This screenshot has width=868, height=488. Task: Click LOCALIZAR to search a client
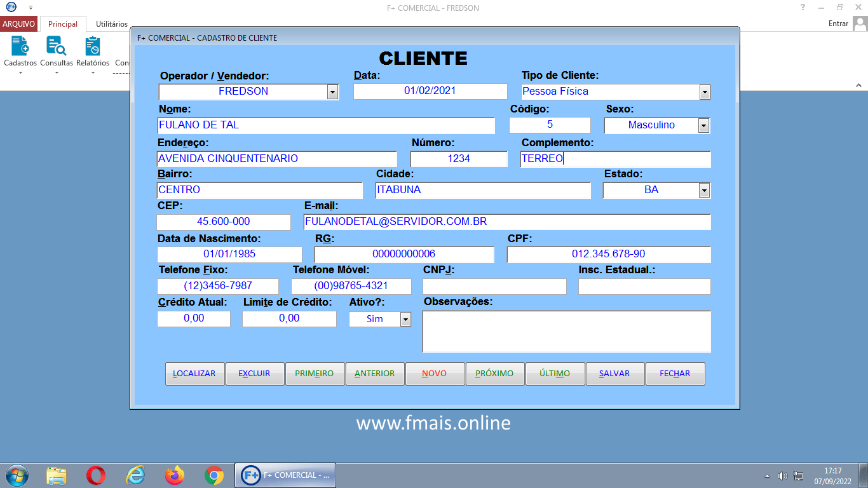click(x=194, y=374)
